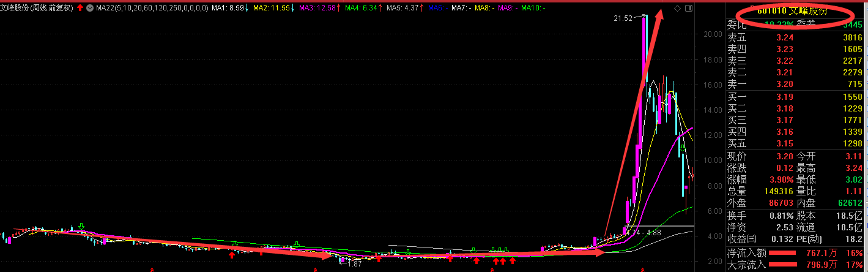The image size is (868, 272).
Task: Click the 净流入额 amount 767.1万
Action: pos(822,252)
